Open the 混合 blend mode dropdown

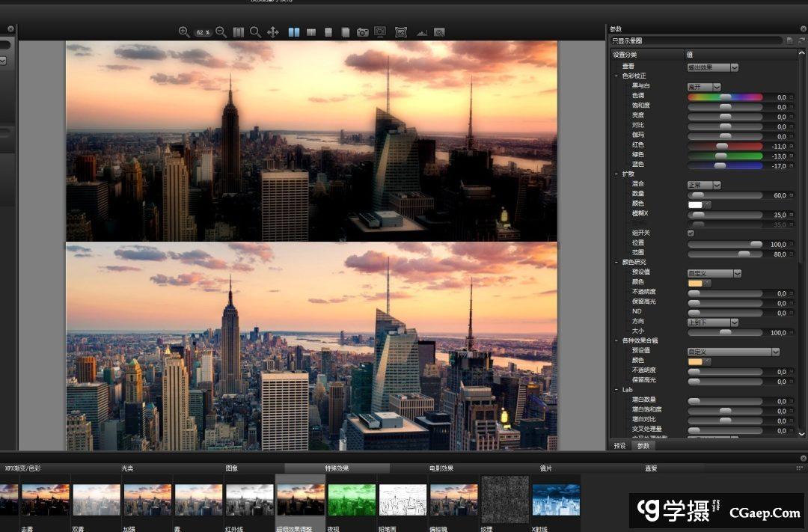pyautogui.click(x=704, y=185)
